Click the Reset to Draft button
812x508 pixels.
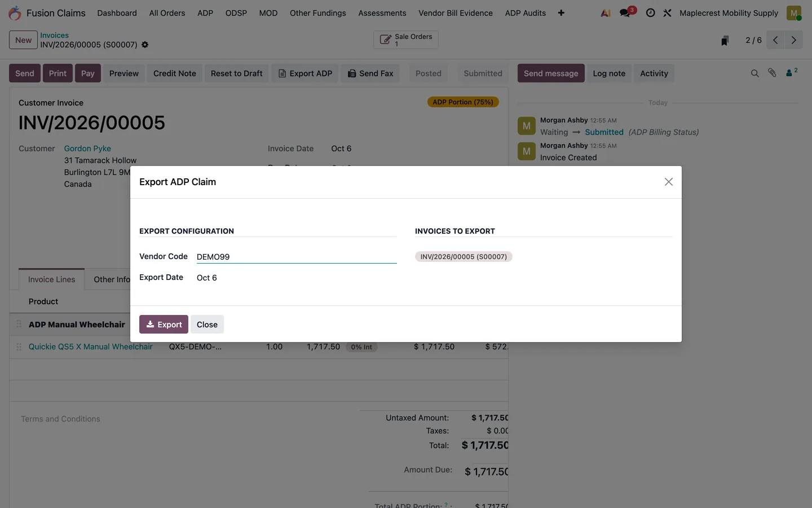coord(237,73)
